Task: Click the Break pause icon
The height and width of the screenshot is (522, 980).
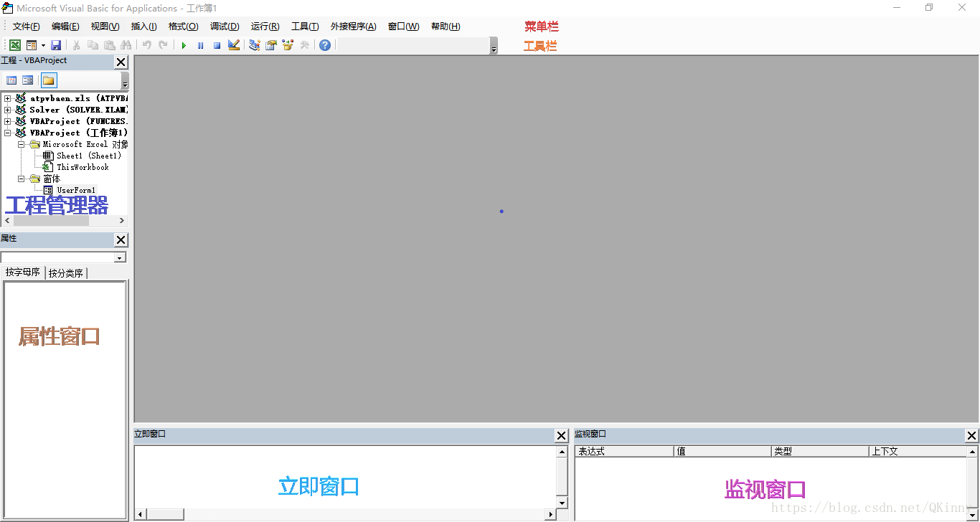Action: tap(200, 45)
